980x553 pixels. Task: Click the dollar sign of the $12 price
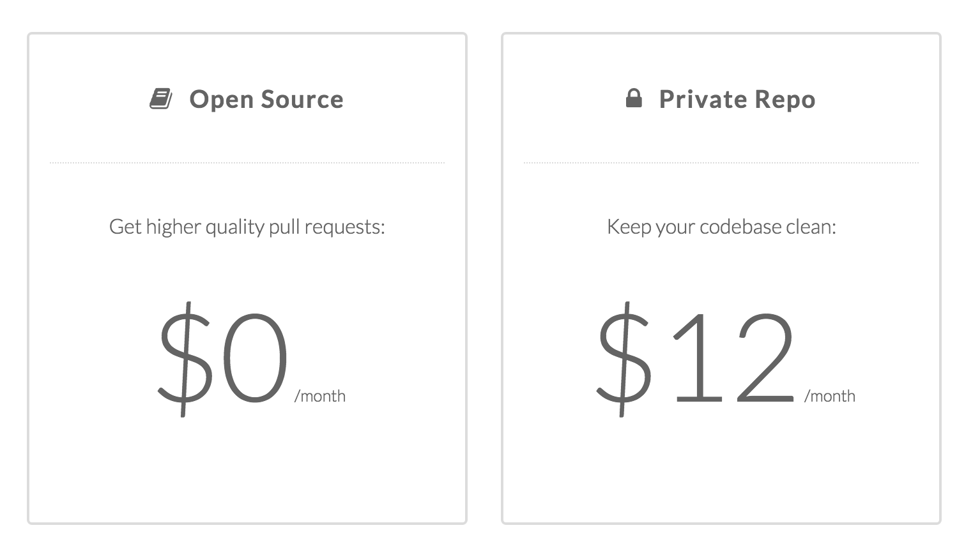point(624,358)
